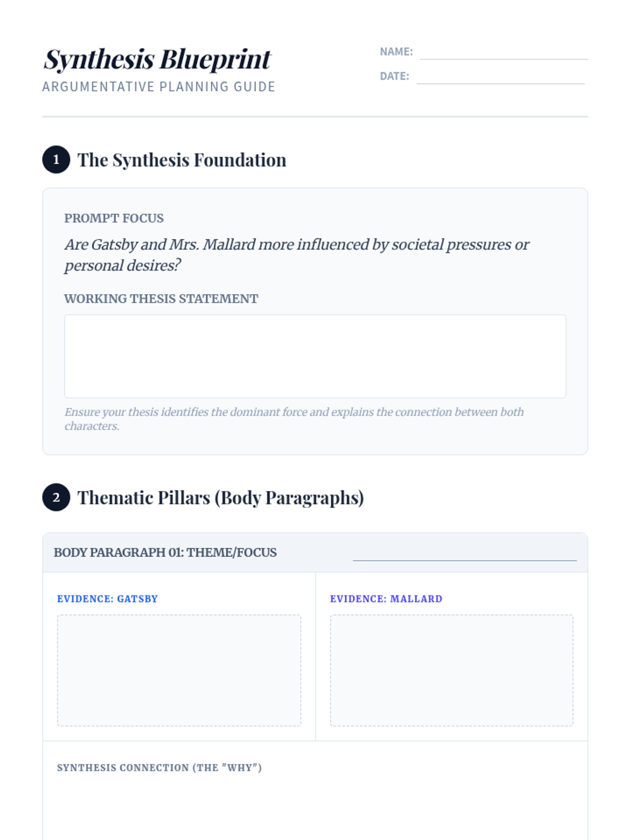
Task: Click the Body Paragraph 01: Theme/Focus label
Action: (165, 552)
